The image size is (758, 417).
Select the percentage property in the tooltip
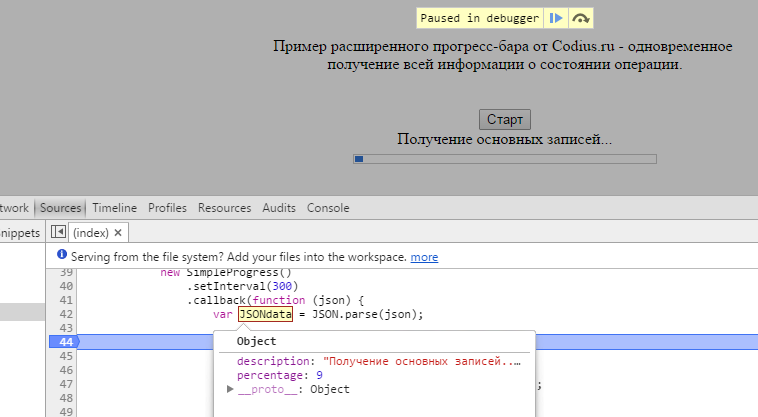(x=263, y=375)
